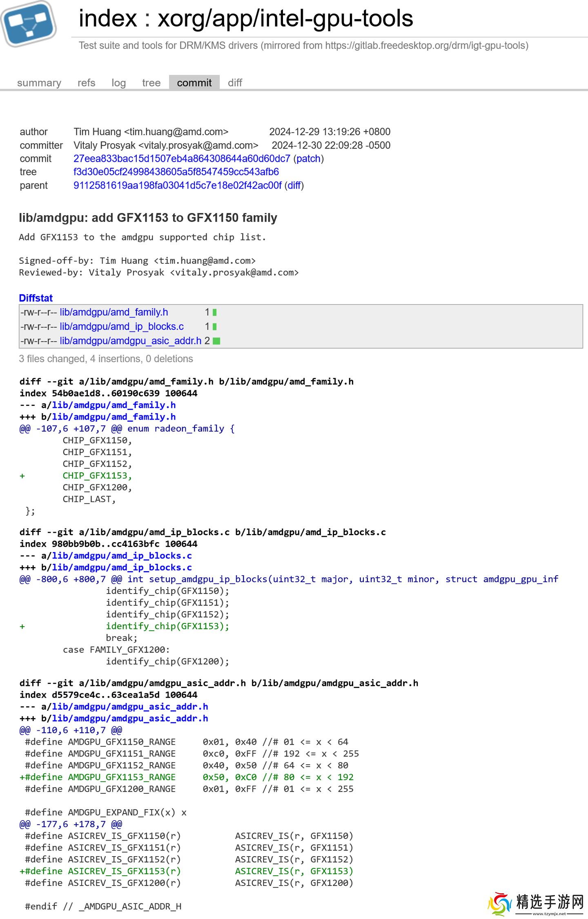Screen dimensions: 588x919
Task: Click the watermark logo at bottom right
Action: [x=536, y=903]
